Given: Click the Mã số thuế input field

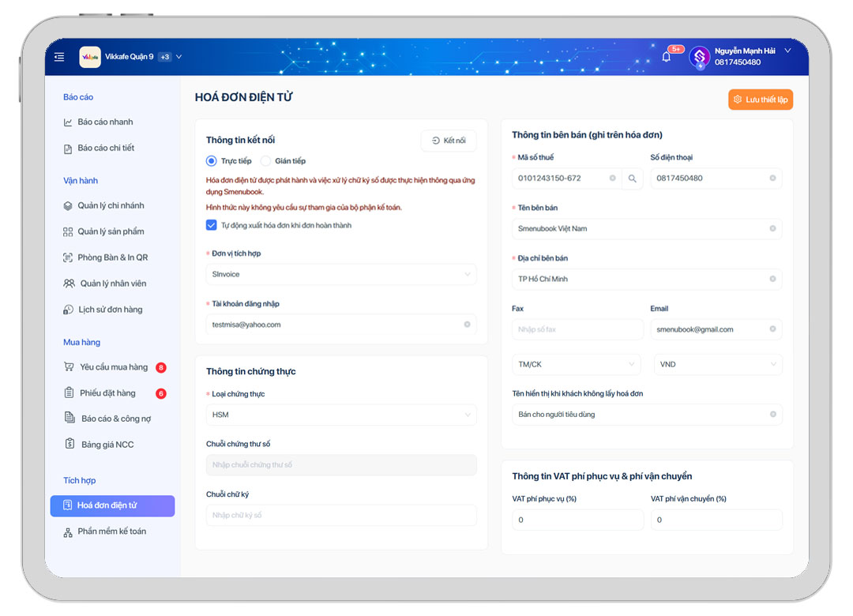Looking at the screenshot, I should [566, 178].
